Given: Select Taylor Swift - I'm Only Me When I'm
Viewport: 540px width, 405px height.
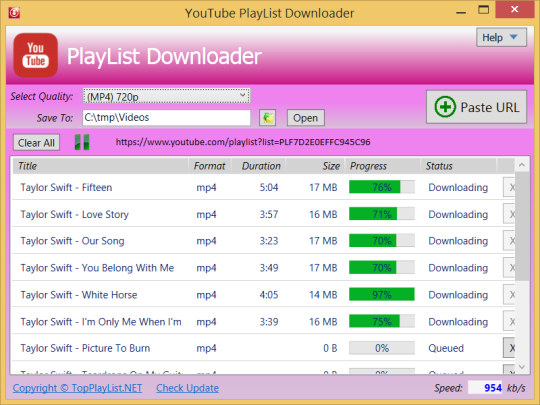Looking at the screenshot, I should (101, 321).
